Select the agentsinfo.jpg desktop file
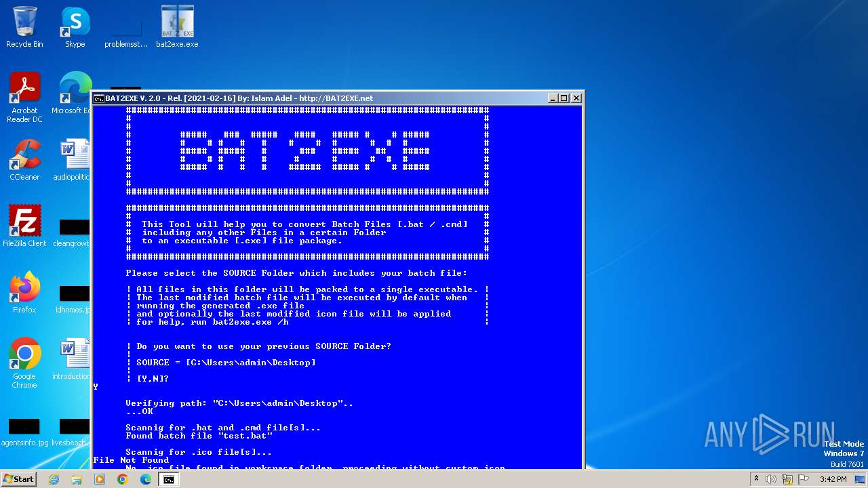 click(x=24, y=431)
